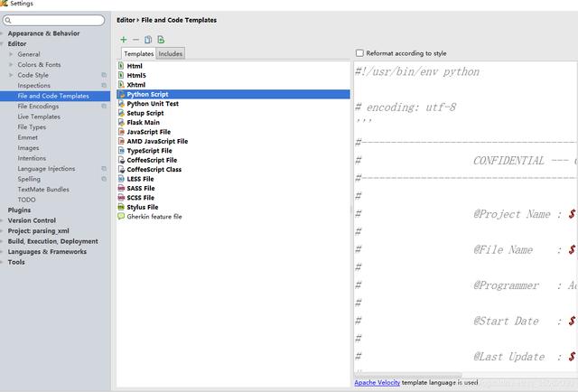Click the TypeScript File icon
578x392 pixels.
click(121, 151)
